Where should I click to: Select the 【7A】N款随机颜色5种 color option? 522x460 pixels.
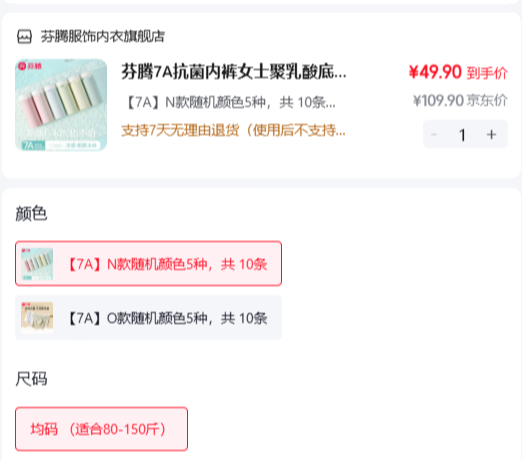coord(148,263)
